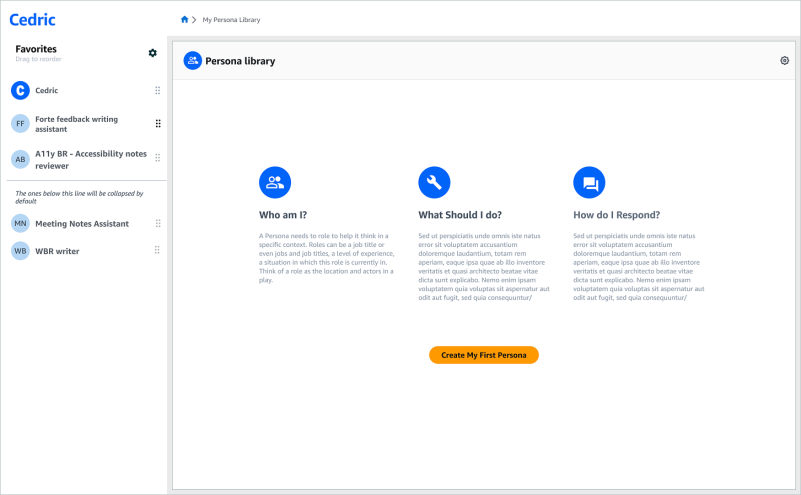Screen dimensions: 801x495
Task: Click the home icon in breadcrumb
Action: (184, 20)
